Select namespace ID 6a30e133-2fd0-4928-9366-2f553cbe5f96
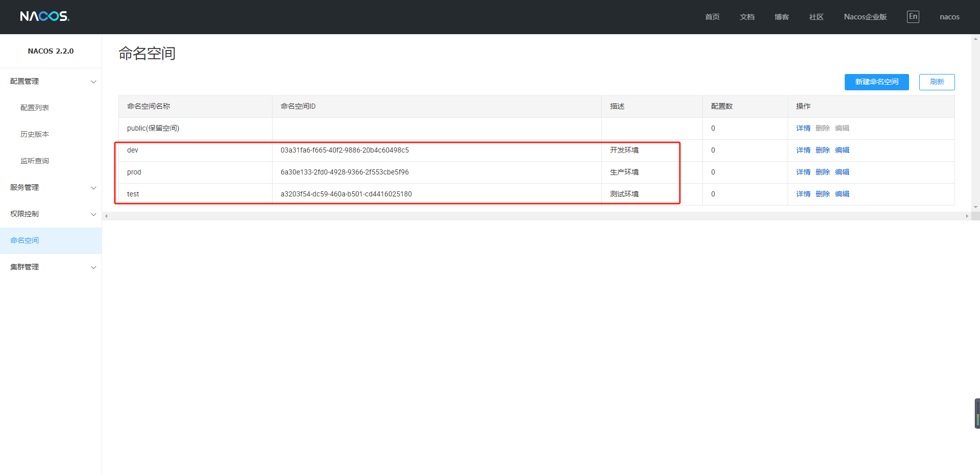This screenshot has width=980, height=475. 345,172
